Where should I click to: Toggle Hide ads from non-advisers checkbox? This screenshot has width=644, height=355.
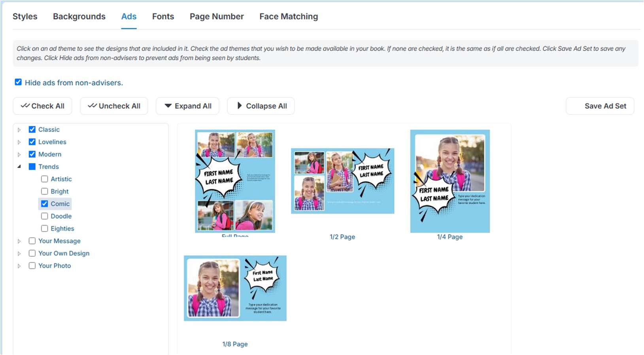tap(18, 82)
